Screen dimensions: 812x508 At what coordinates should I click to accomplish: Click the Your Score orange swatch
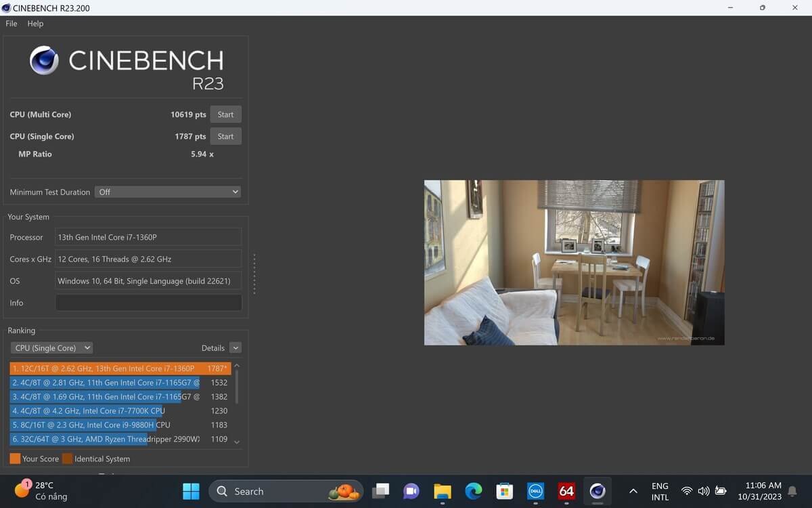[x=15, y=459]
